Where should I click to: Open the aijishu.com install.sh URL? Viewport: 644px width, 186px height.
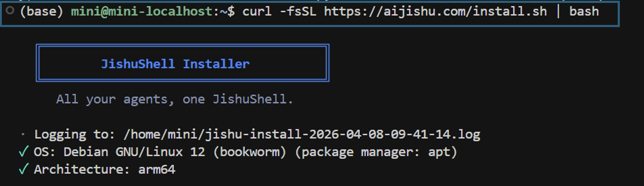click(x=435, y=12)
